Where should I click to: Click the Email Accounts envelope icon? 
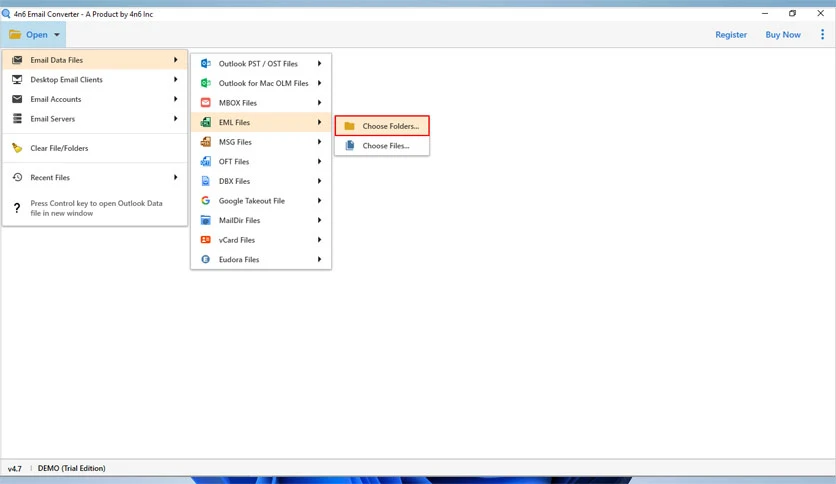(x=17, y=99)
